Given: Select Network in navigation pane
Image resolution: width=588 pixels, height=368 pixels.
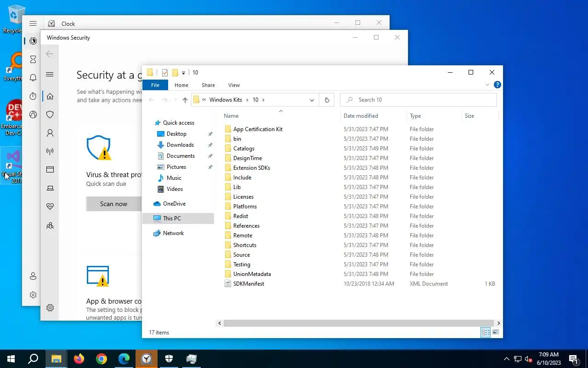Looking at the screenshot, I should tap(173, 233).
